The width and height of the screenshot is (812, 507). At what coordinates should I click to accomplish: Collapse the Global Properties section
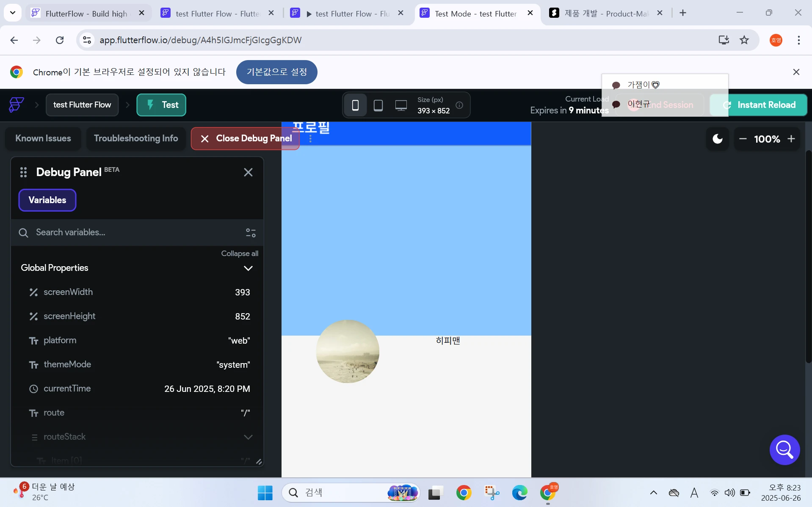pos(248,268)
